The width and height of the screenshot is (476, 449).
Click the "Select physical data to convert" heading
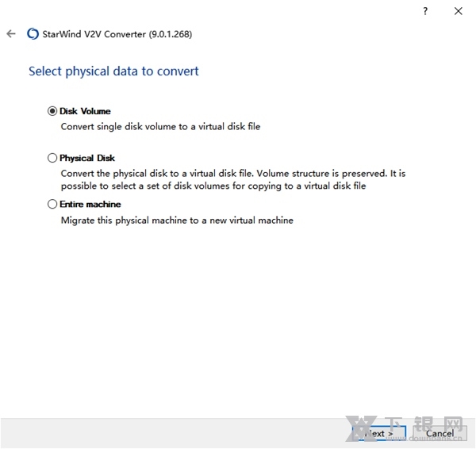click(x=113, y=71)
